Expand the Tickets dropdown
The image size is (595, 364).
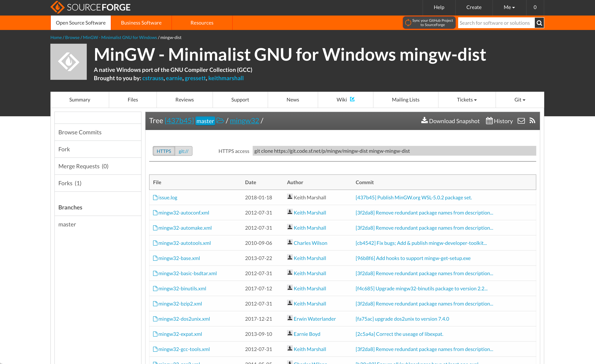pyautogui.click(x=466, y=100)
